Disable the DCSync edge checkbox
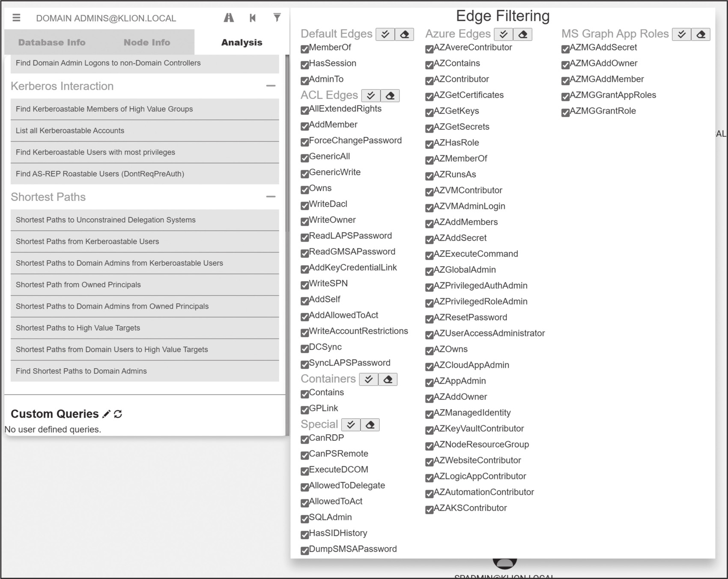The image size is (728, 579). [x=305, y=348]
